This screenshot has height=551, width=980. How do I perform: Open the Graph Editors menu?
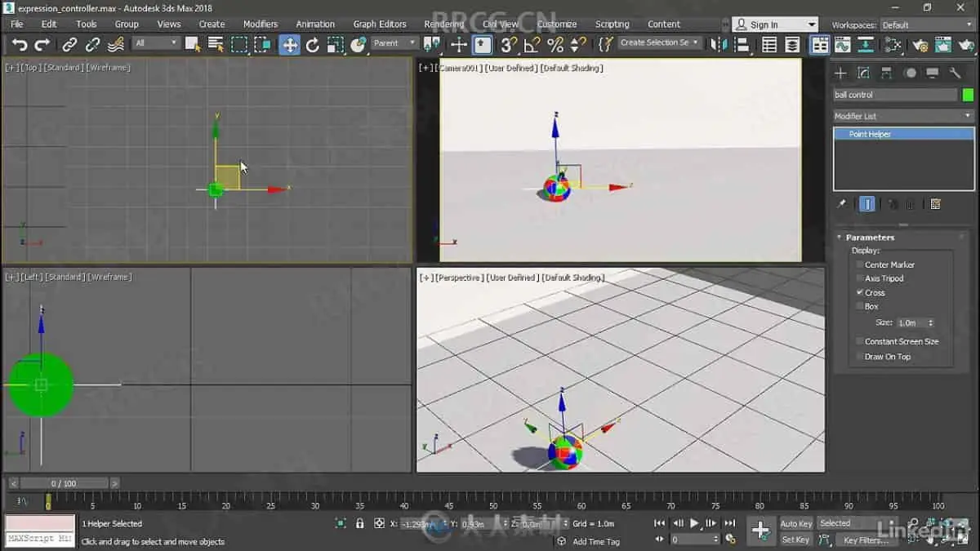click(x=379, y=24)
